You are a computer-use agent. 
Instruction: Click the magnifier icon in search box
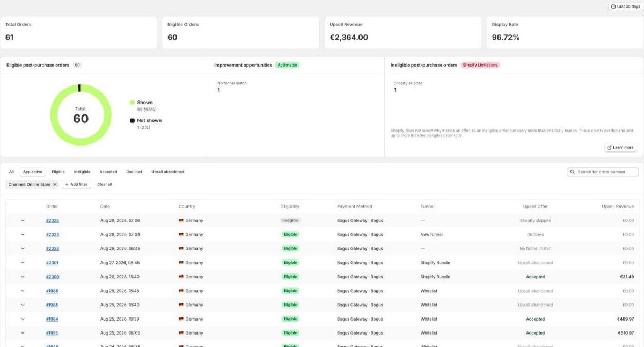573,172
